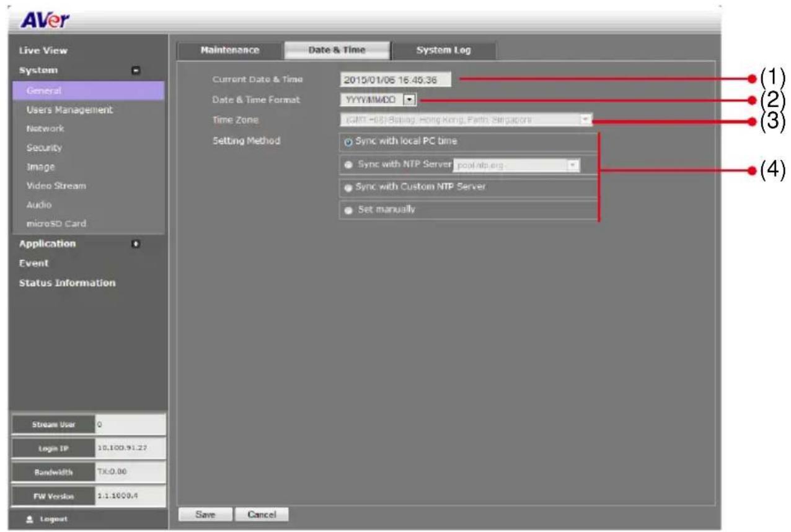Image resolution: width=791 pixels, height=532 pixels.
Task: Click the Current Date & Time field
Action: pos(395,79)
